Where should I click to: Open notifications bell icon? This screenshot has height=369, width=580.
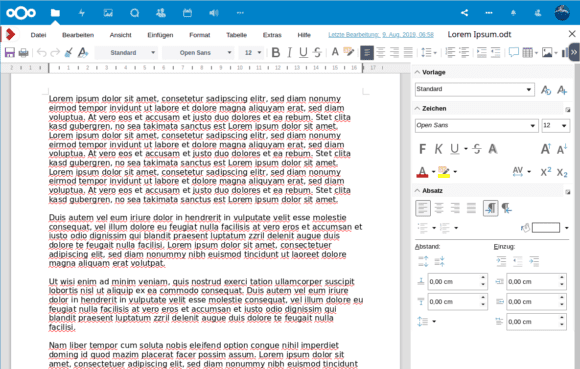coord(513,13)
